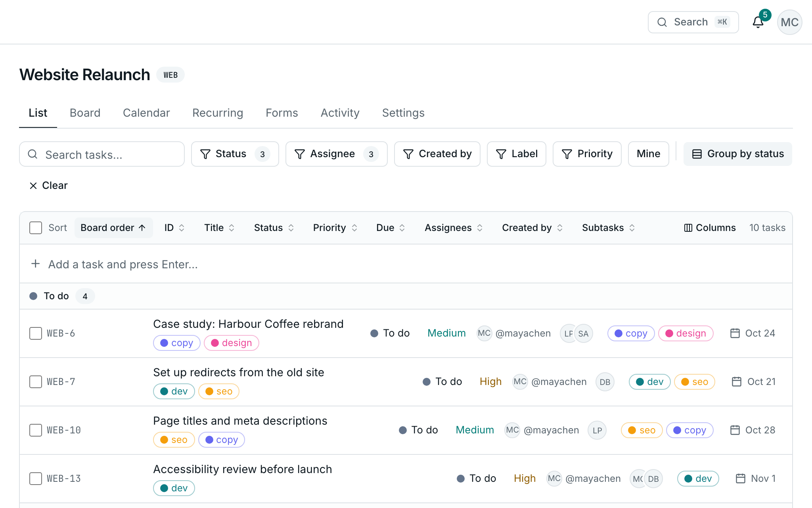This screenshot has height=508, width=812.
Task: Click the X icon to clear filters
Action: click(x=33, y=186)
